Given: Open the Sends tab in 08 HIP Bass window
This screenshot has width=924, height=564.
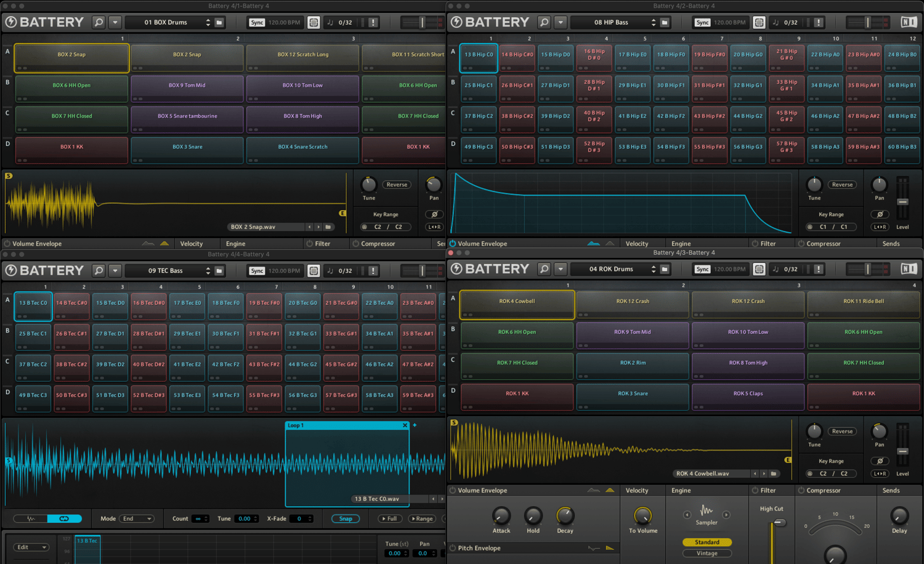Looking at the screenshot, I should [x=891, y=244].
